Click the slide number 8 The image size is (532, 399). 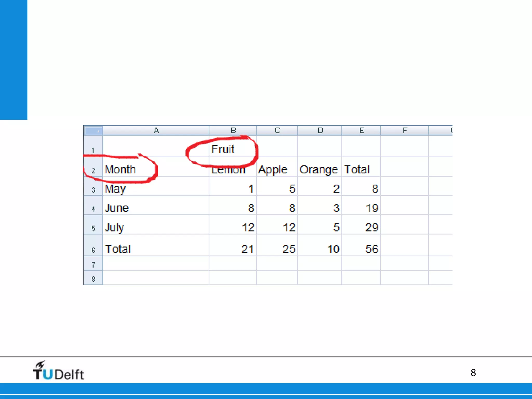[473, 373]
